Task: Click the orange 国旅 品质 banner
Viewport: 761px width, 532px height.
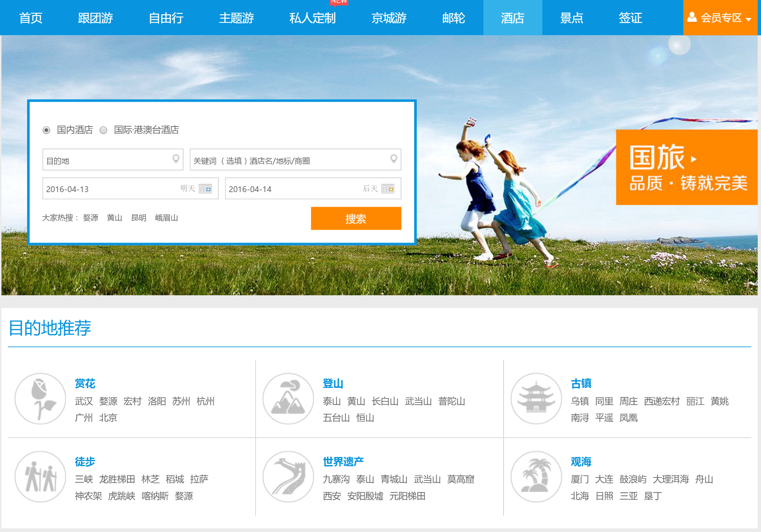Action: click(x=686, y=167)
